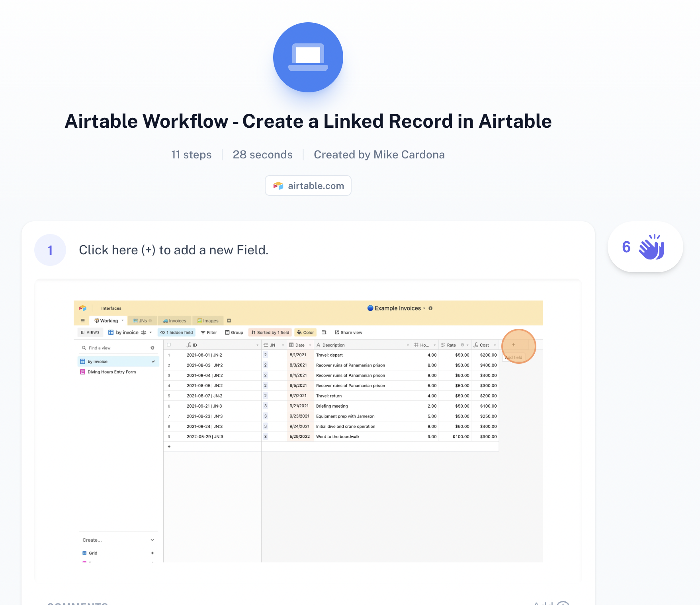Collapse the Create section at bottom left

(x=152, y=540)
